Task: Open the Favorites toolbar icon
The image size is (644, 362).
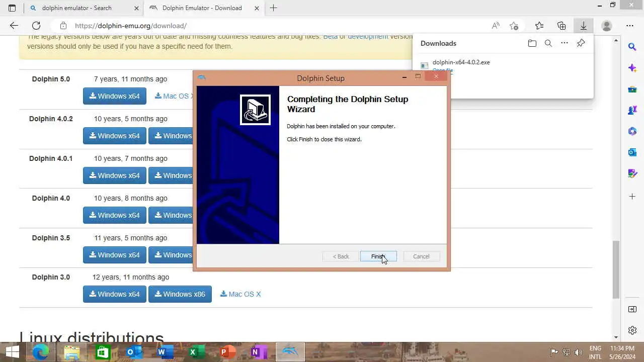Action: point(539,26)
